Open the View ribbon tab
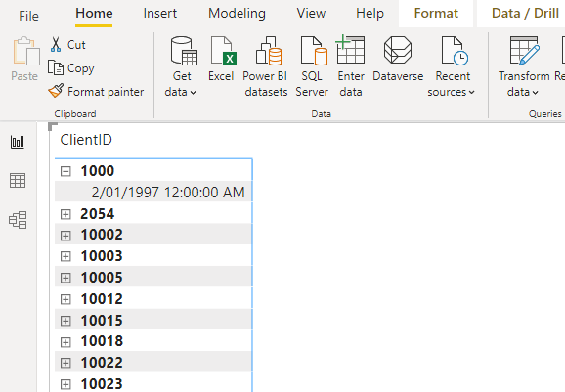 point(311,14)
